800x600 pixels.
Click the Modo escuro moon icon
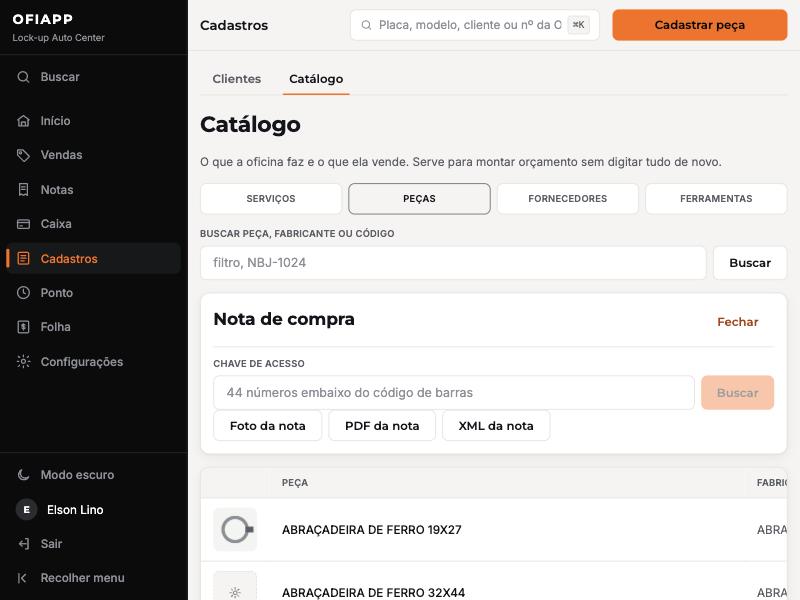coord(23,475)
